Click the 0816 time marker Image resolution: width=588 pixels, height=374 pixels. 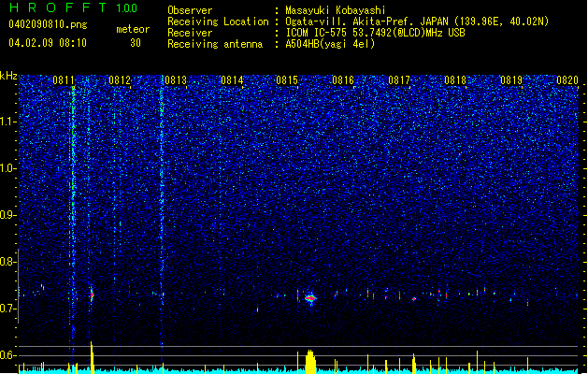coord(343,80)
